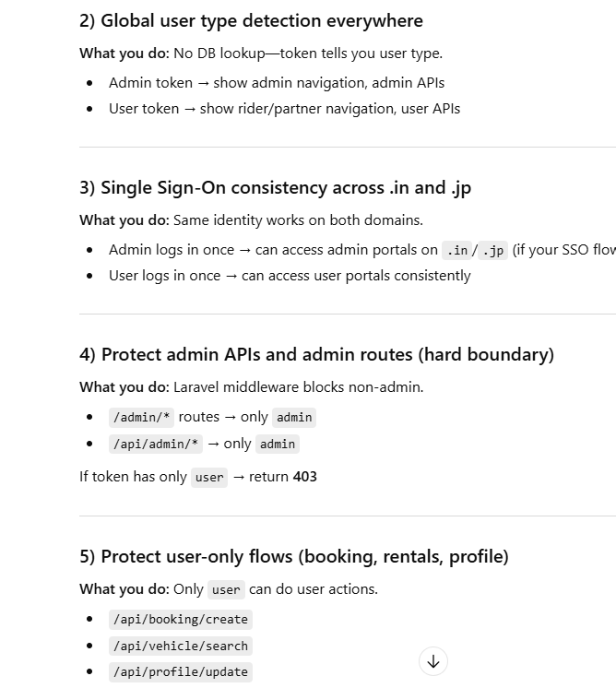This screenshot has width=616, height=688.
Task: Click the "/api/booking/create" code snippet
Action: [180, 620]
